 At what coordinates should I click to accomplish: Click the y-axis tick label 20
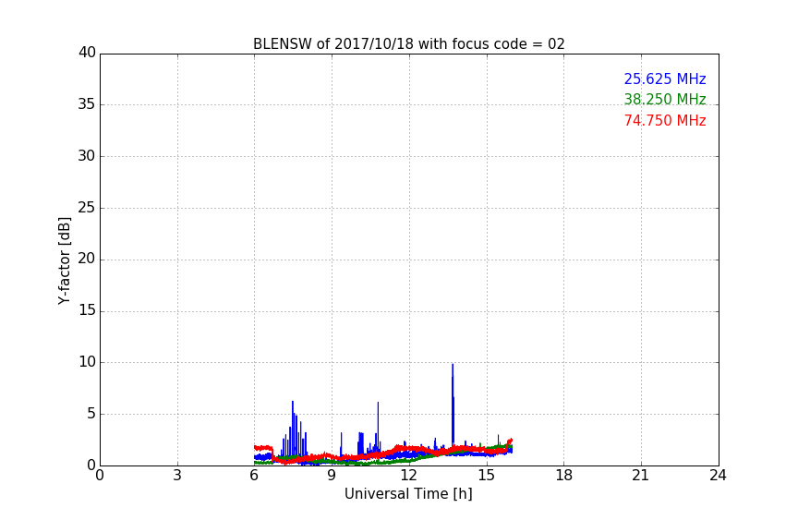point(87,260)
